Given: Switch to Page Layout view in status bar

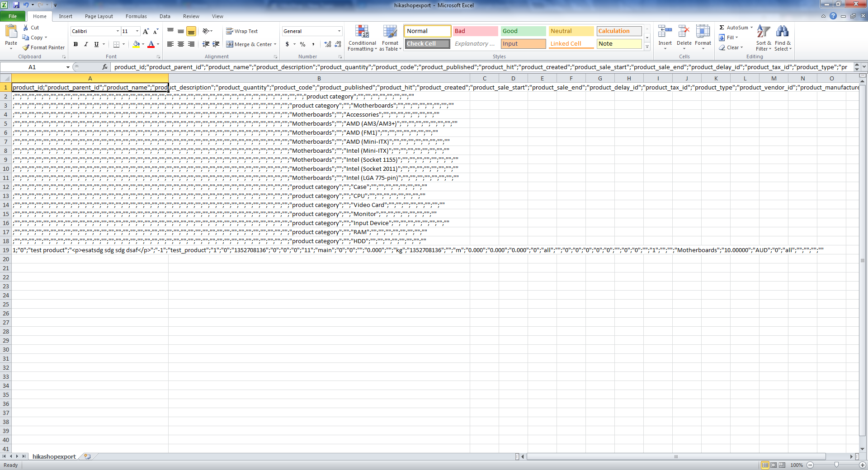Looking at the screenshot, I should point(774,465).
